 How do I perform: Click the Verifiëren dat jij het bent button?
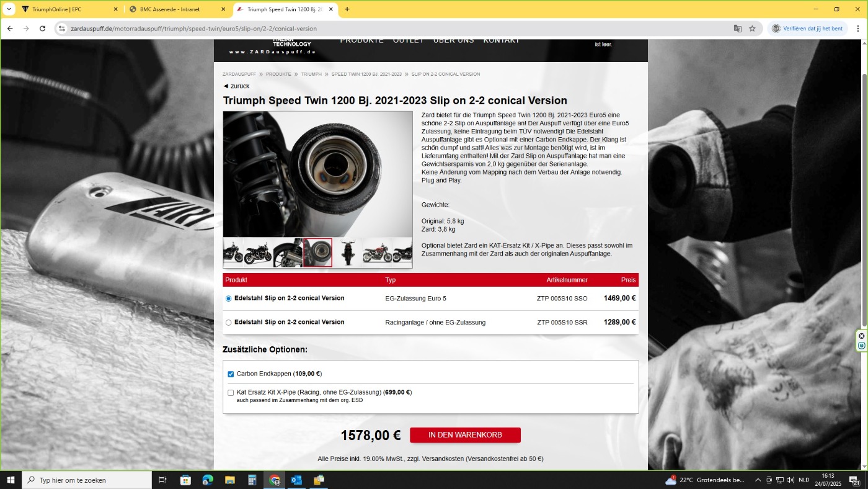[808, 29]
